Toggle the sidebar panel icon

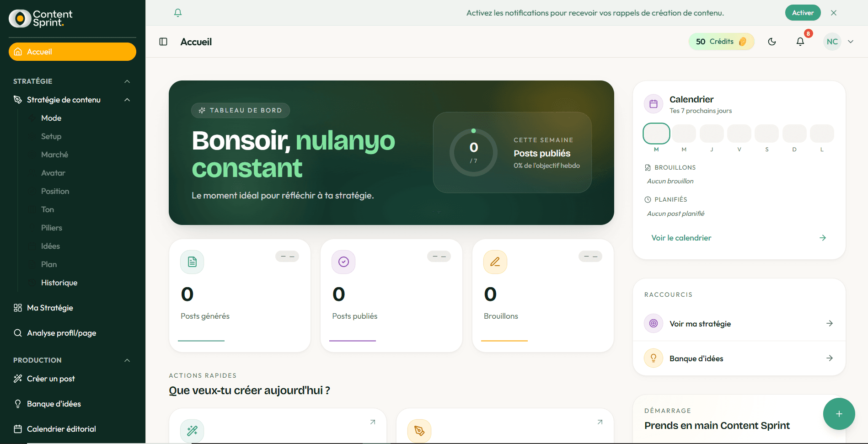coord(163,42)
